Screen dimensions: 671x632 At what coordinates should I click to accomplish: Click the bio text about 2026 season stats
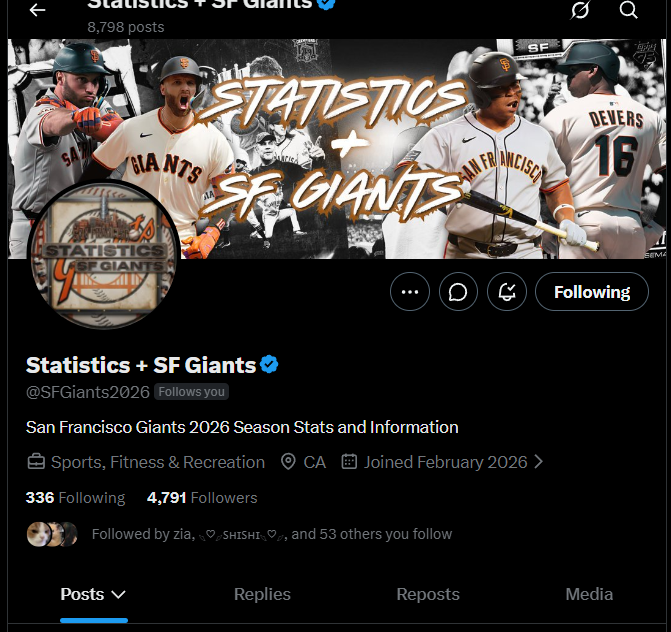pos(242,427)
